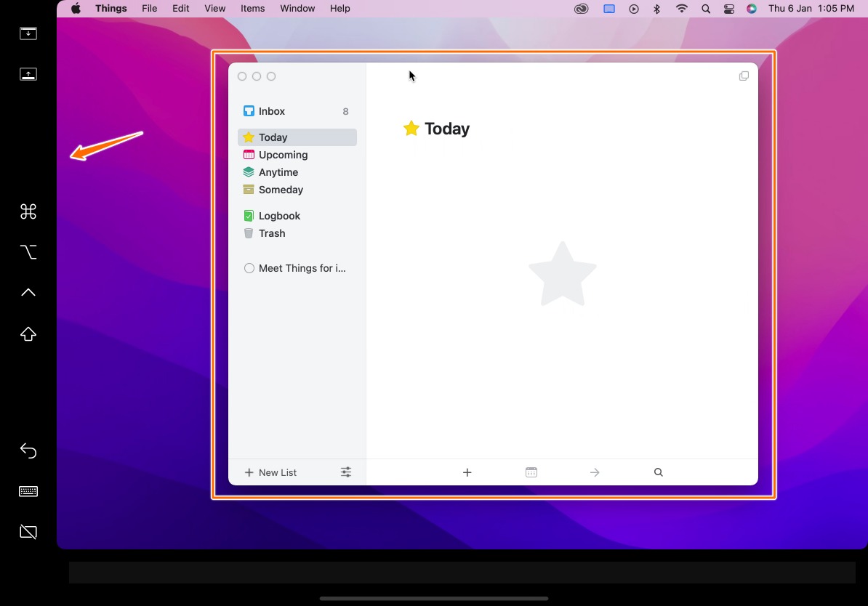The height and width of the screenshot is (606, 868).
Task: Click the date and time in menu bar
Action: [x=811, y=8]
